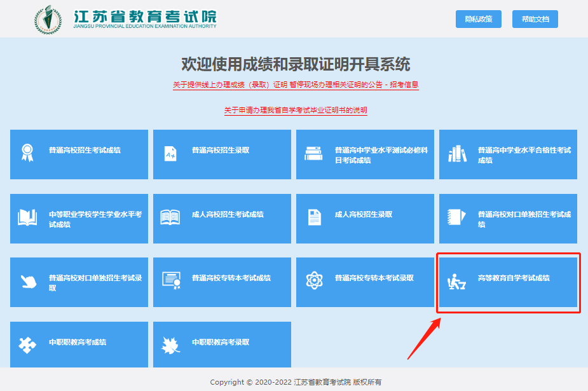The height and width of the screenshot is (391, 588).
Task: Click the 高等教育自学考试成绩 tile label
Action: pos(514,278)
